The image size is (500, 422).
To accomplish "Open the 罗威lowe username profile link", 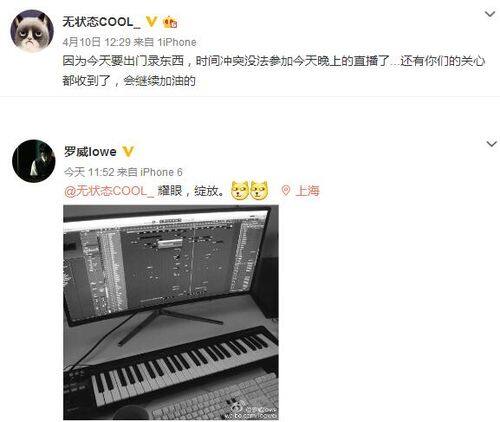I will tap(90, 152).
